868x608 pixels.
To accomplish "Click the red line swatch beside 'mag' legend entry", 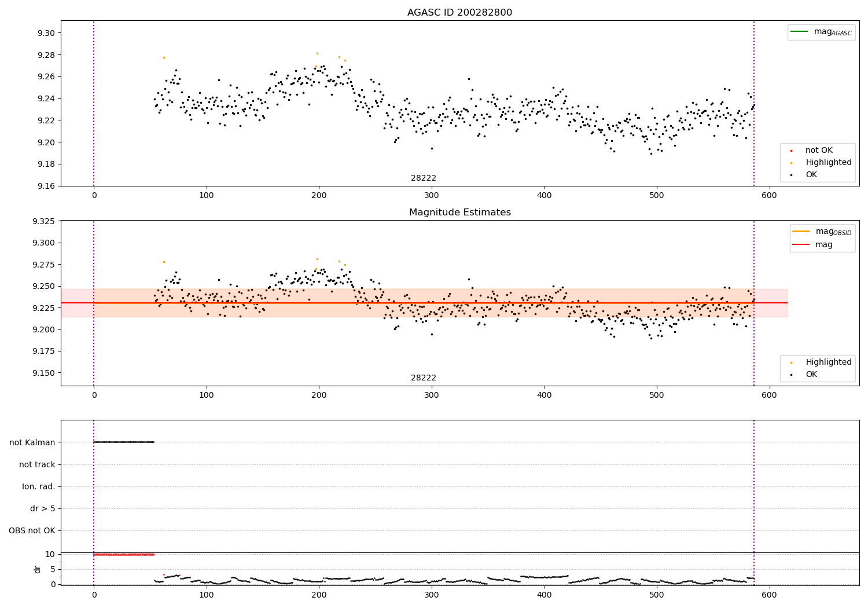I will point(801,245).
